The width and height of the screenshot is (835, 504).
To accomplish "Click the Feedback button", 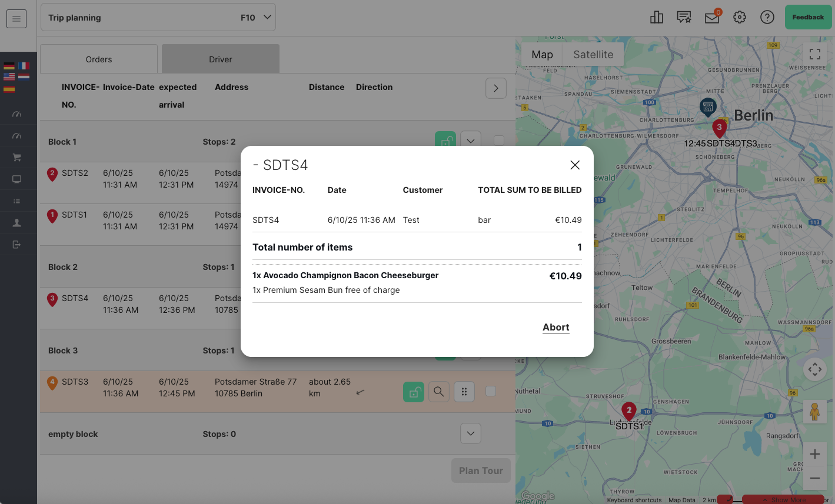I will click(808, 17).
